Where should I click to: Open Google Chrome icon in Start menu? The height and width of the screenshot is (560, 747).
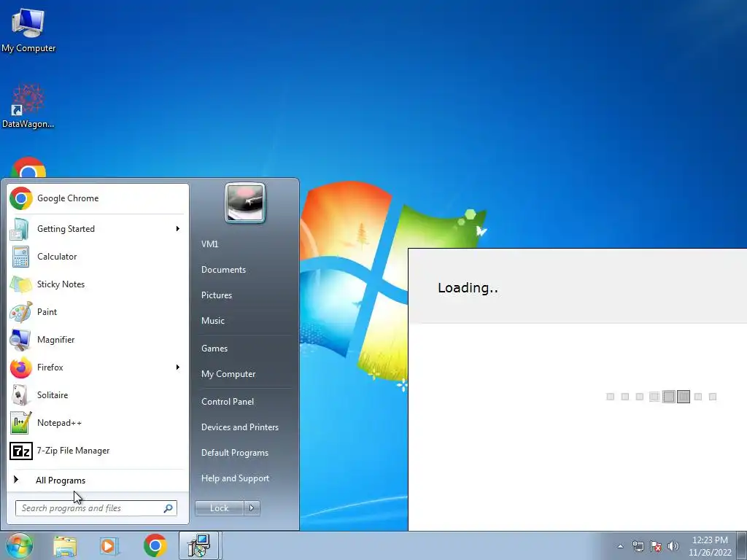[21, 198]
